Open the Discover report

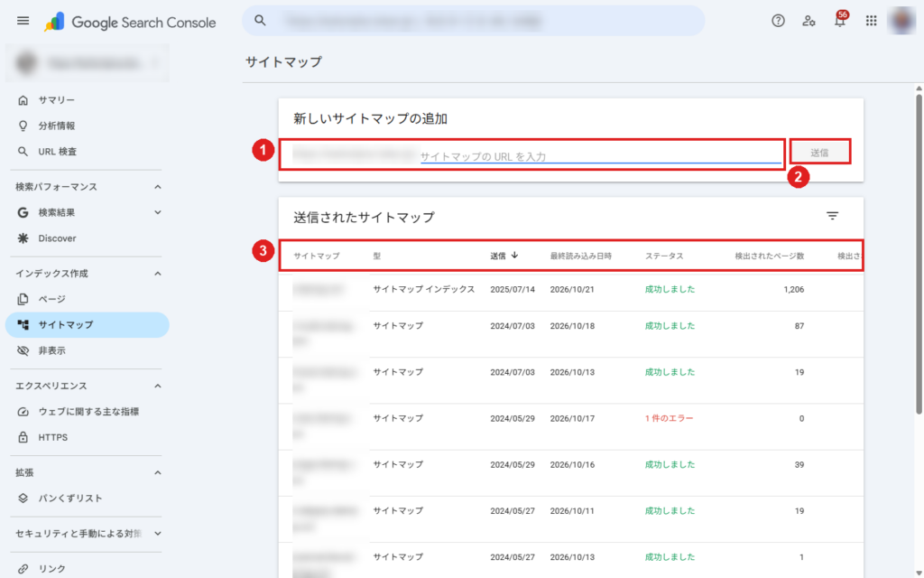point(88,238)
